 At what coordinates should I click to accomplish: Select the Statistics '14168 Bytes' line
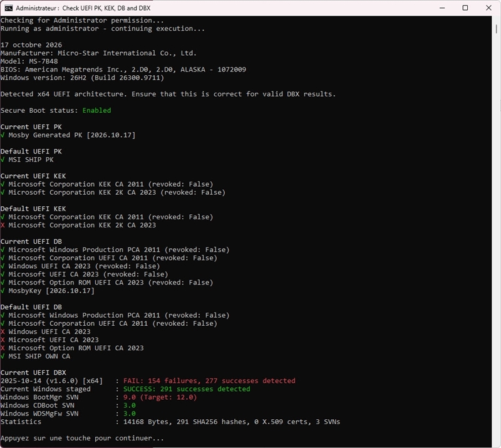coord(170,422)
